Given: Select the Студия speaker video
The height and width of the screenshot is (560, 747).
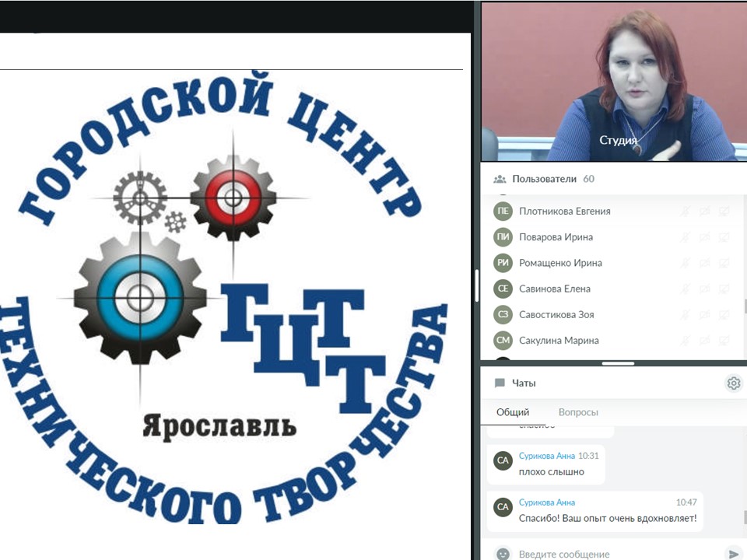Looking at the screenshot, I should pyautogui.click(x=614, y=82).
